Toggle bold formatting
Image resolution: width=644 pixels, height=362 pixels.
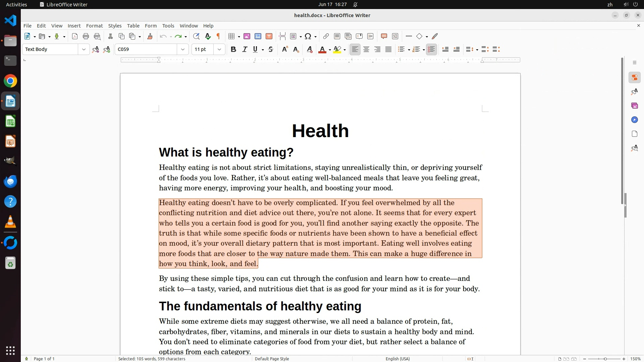[233, 50]
